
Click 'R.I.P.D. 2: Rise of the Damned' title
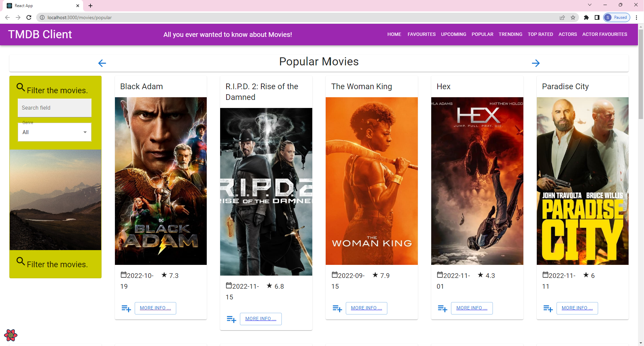262,92
